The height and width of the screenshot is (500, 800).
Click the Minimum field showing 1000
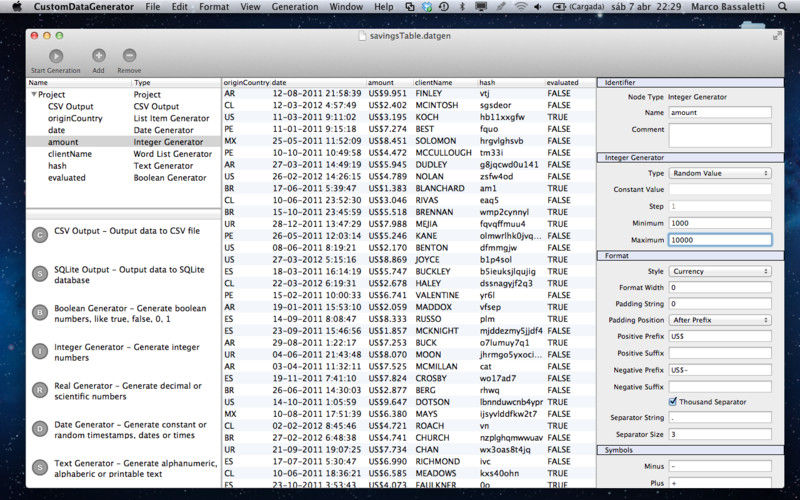coord(720,223)
